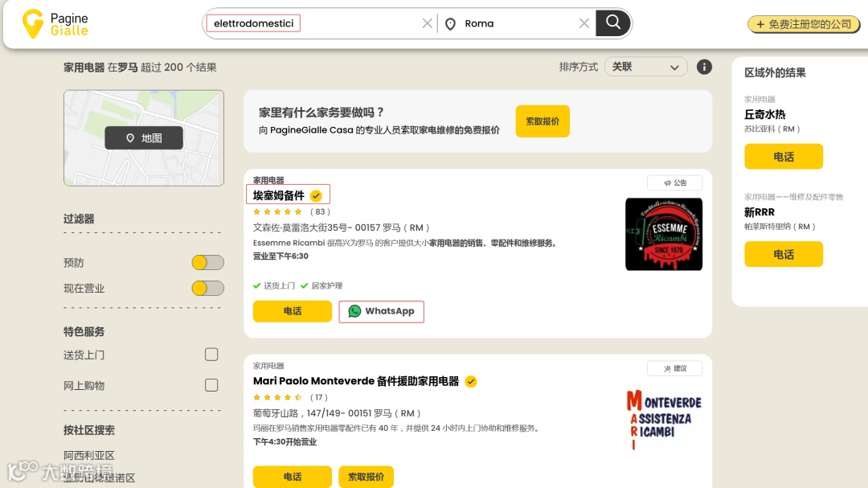Screen dimensions: 868x488
Task: Check the 送货上门 service checkbox
Action: (211, 355)
